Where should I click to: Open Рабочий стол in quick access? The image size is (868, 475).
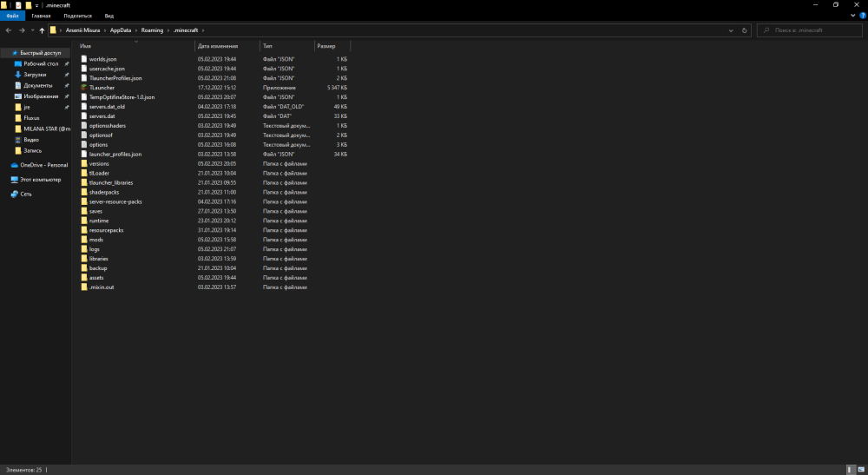(x=41, y=63)
